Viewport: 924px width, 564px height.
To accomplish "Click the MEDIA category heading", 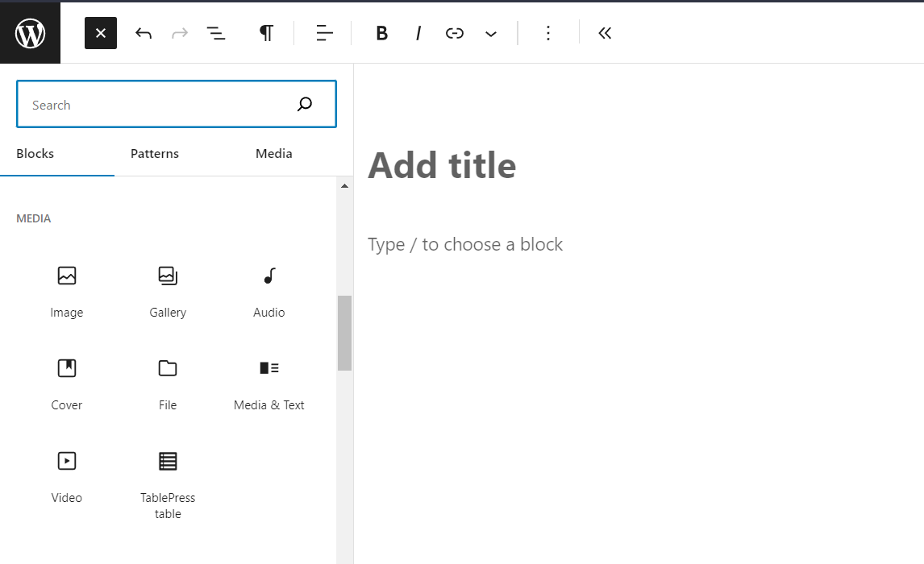I will click(x=34, y=218).
